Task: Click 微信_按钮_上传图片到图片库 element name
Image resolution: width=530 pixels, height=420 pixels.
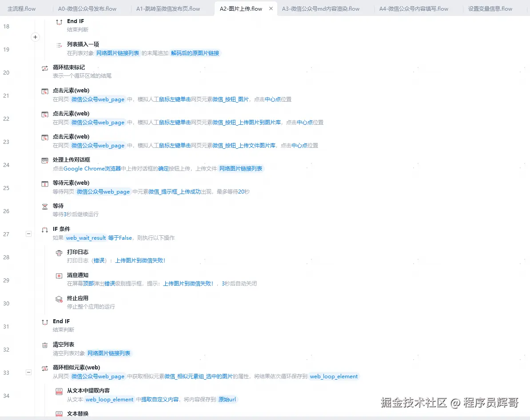Action: tap(247, 123)
